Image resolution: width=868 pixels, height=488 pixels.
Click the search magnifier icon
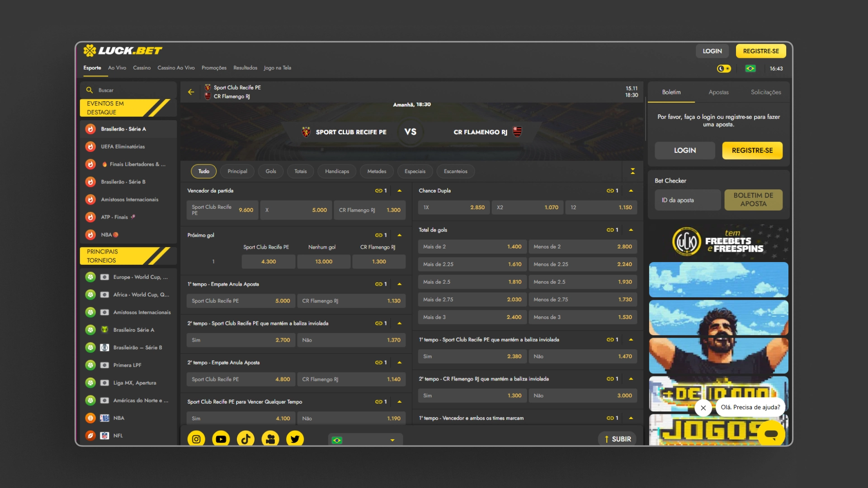90,90
